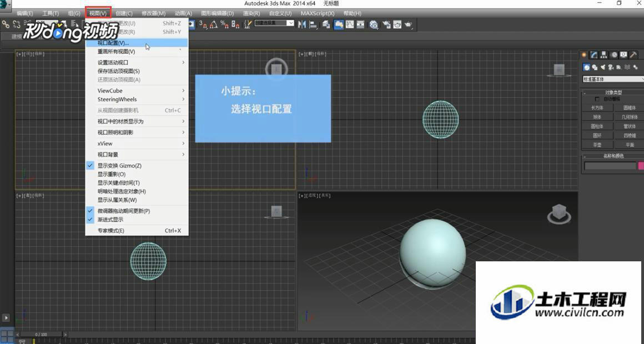Screen dimensions: 644x344
Task: Expand the 视口中的材质显示为 submenu
Action: click(137, 121)
